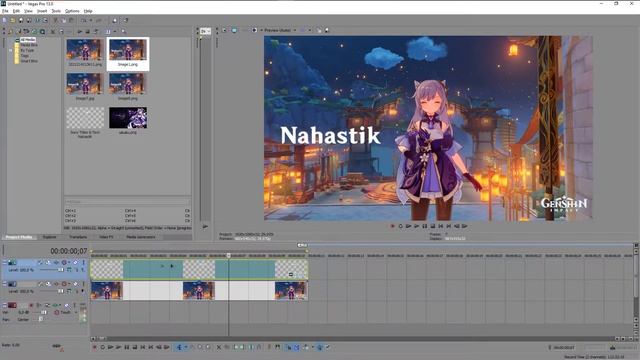Open Project Video Properties in preview toolbar
This screenshot has width=640, height=360.
pyautogui.click(x=224, y=30)
